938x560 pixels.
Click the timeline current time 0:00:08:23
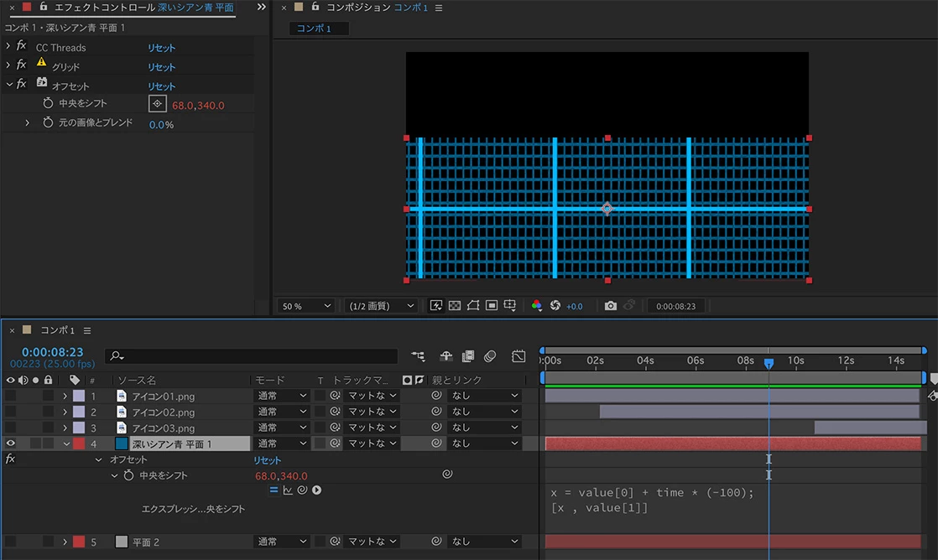53,352
